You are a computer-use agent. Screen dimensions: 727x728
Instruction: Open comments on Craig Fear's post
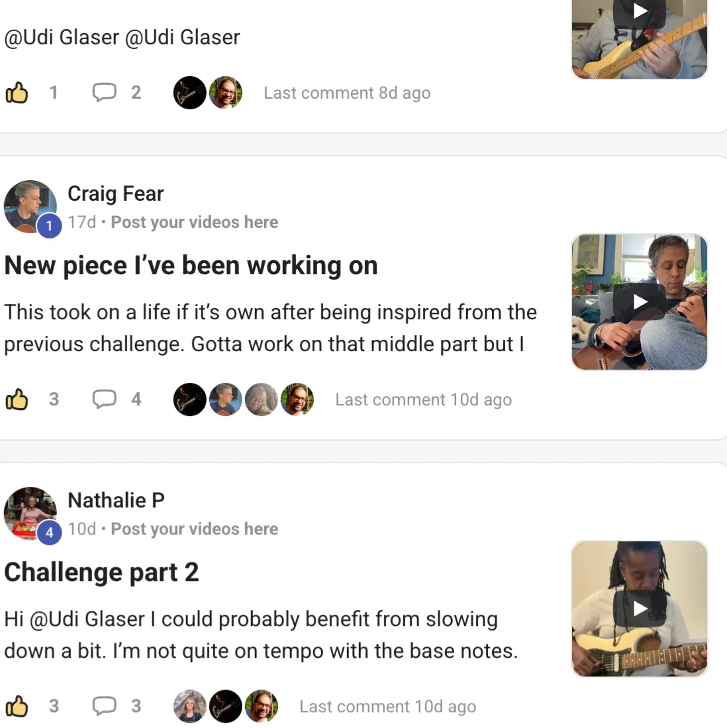pos(104,399)
